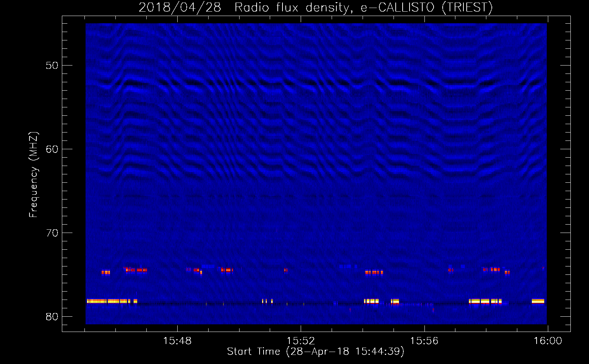Select the 50 frequency tick label

[52, 66]
